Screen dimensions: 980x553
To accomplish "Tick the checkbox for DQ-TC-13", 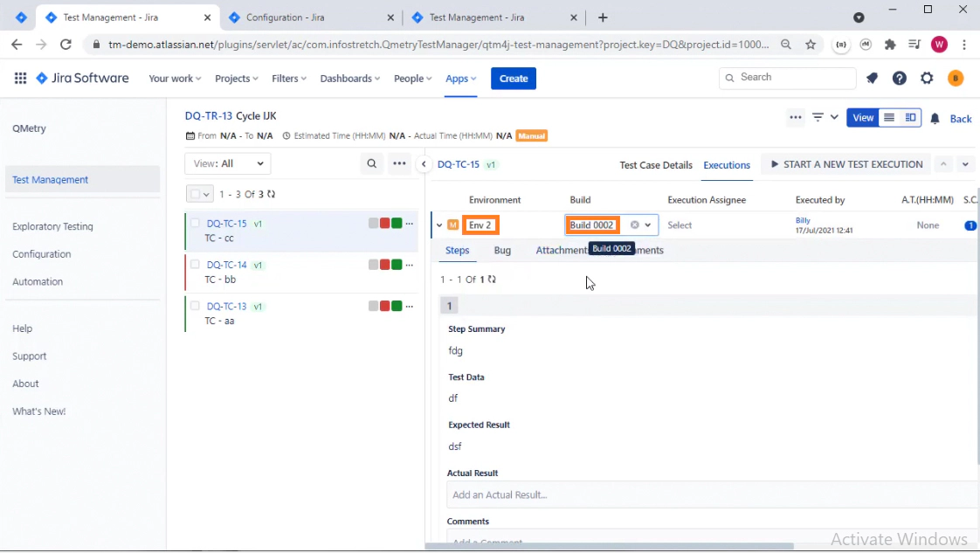I will [196, 306].
